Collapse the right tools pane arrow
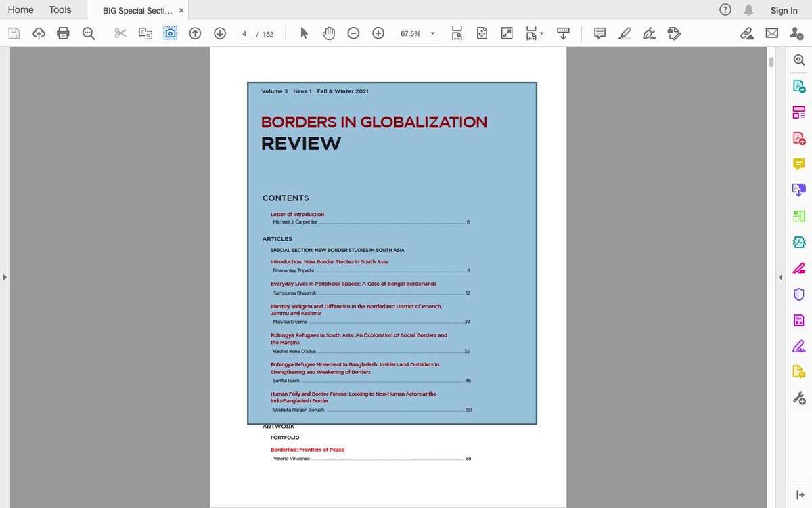Viewport: 812px width, 508px height. coord(799,495)
